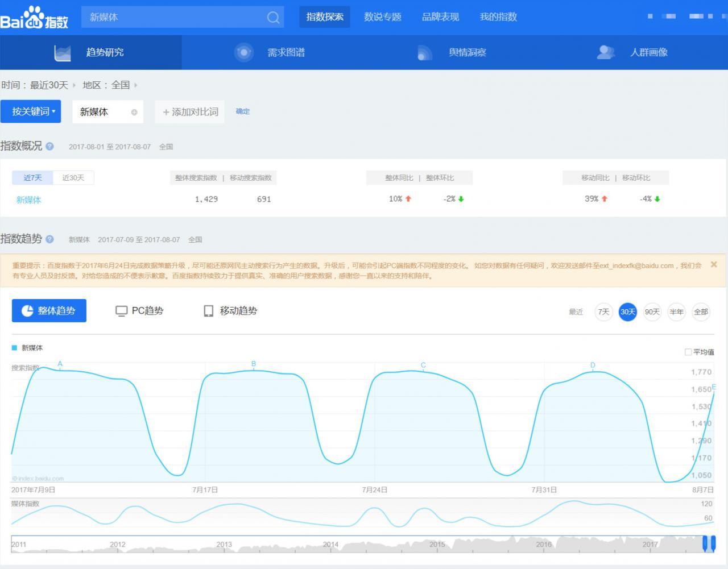Viewport: 728px width, 569px height.
Task: Switch to 舆情洞察 tab
Action: (x=455, y=52)
